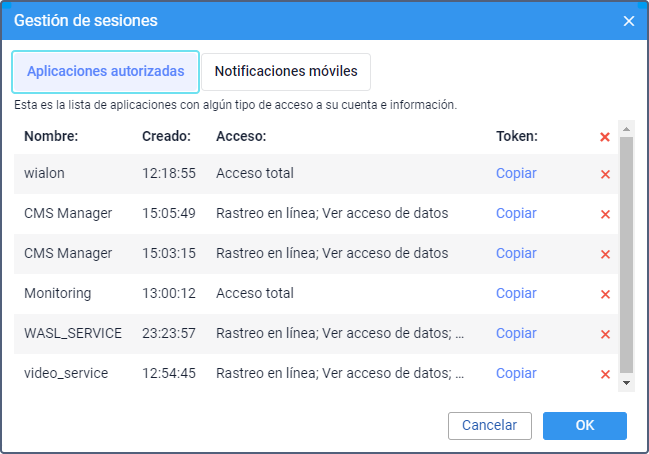The width and height of the screenshot is (649, 454).
Task: Copy token for CMS Manager 15:05:49
Action: [x=516, y=213]
